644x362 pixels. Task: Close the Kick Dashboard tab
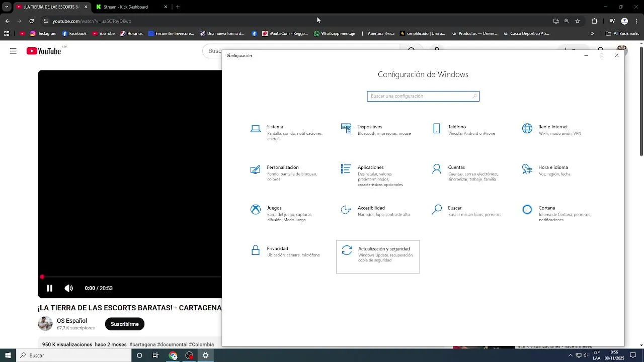pyautogui.click(x=166, y=7)
